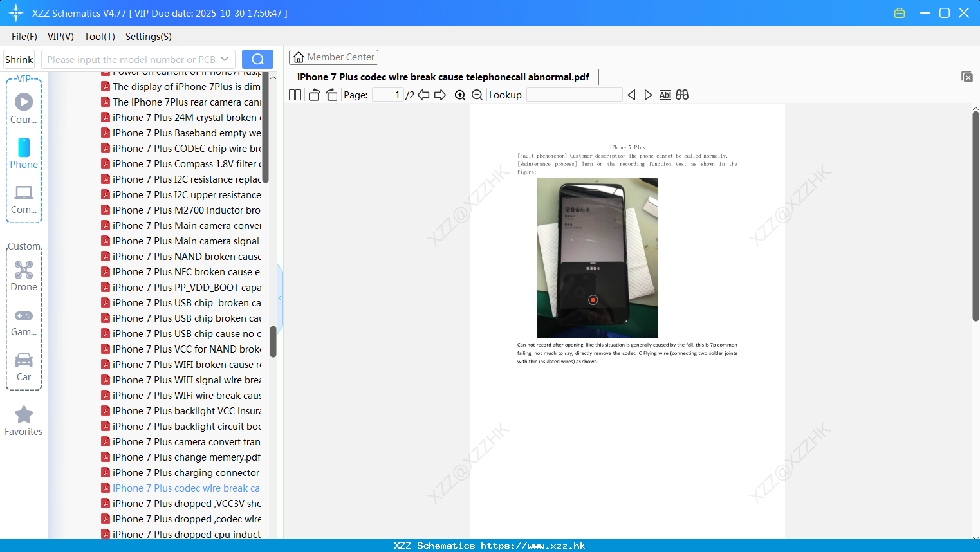Open the yellow briefcase icon in title bar
Image resolution: width=980 pixels, height=552 pixels.
[900, 13]
